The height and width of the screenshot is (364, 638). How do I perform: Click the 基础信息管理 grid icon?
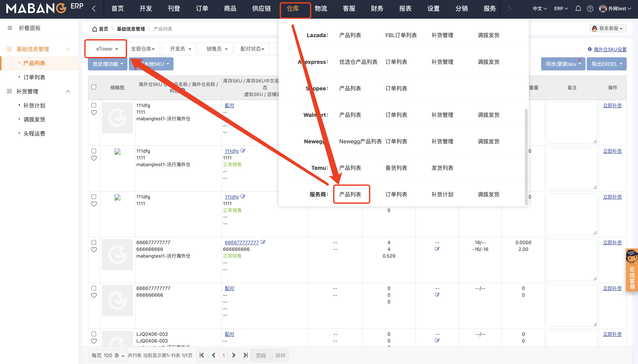(x=10, y=49)
